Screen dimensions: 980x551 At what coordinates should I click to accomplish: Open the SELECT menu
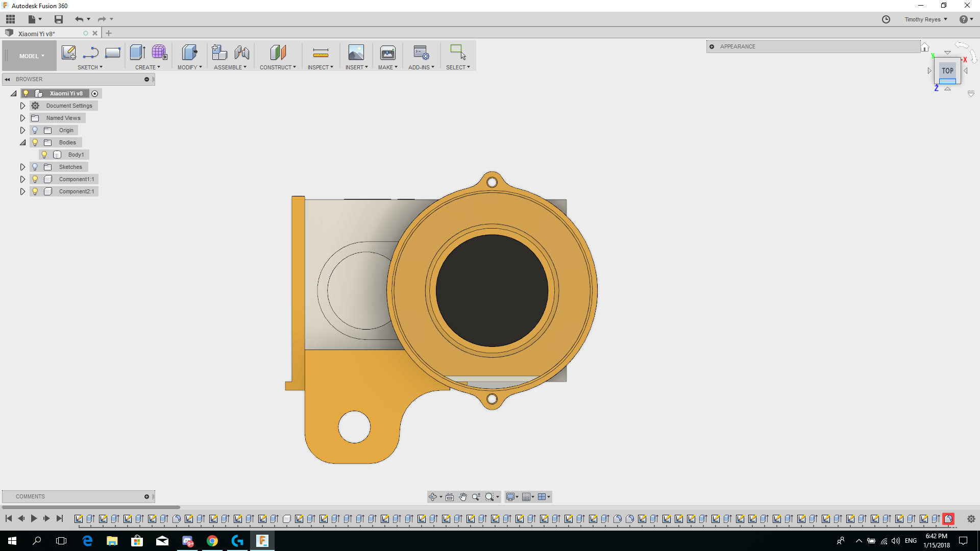pyautogui.click(x=458, y=67)
